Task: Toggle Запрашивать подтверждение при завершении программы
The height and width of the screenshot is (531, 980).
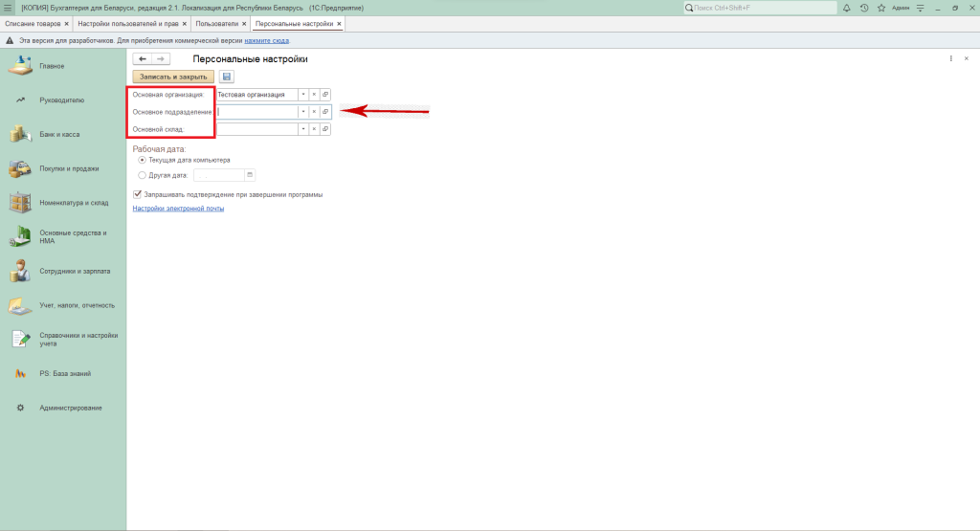Action: tap(138, 193)
